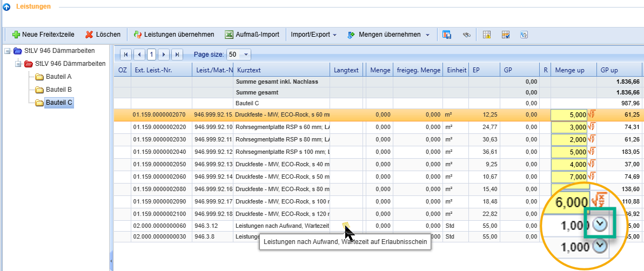Click the formula icon beside quantity 5,000 in the highlighted row
644x271 pixels.
coord(592,114)
